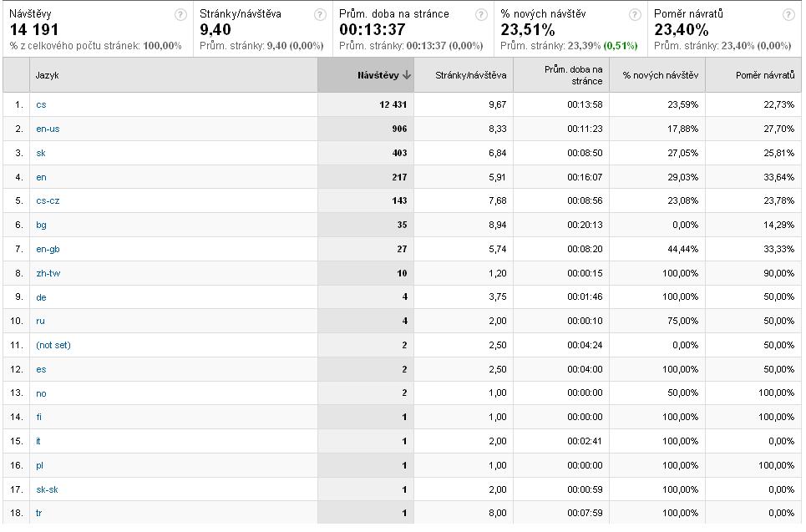Click help icon next to Návštěvy metric
The height and width of the screenshot is (532, 806).
pyautogui.click(x=180, y=14)
